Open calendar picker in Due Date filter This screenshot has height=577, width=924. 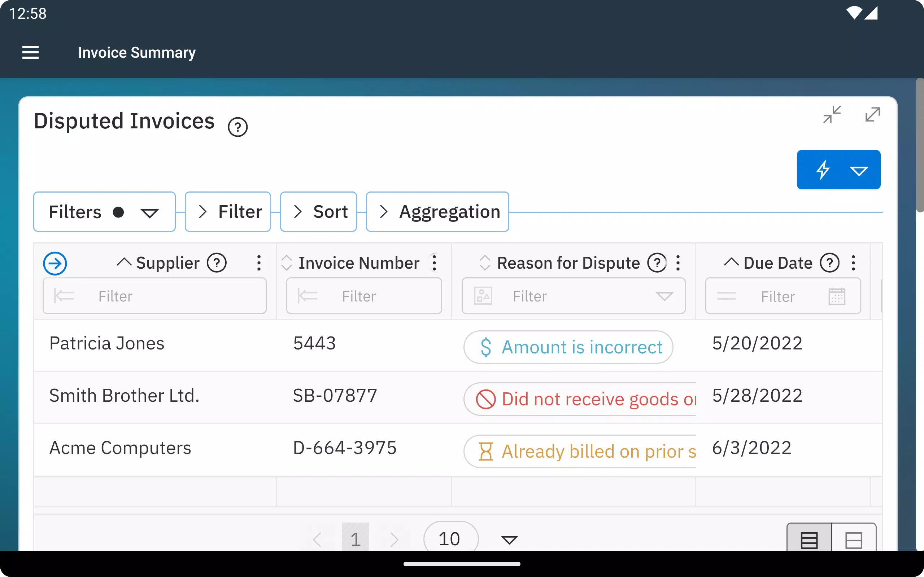(x=837, y=296)
